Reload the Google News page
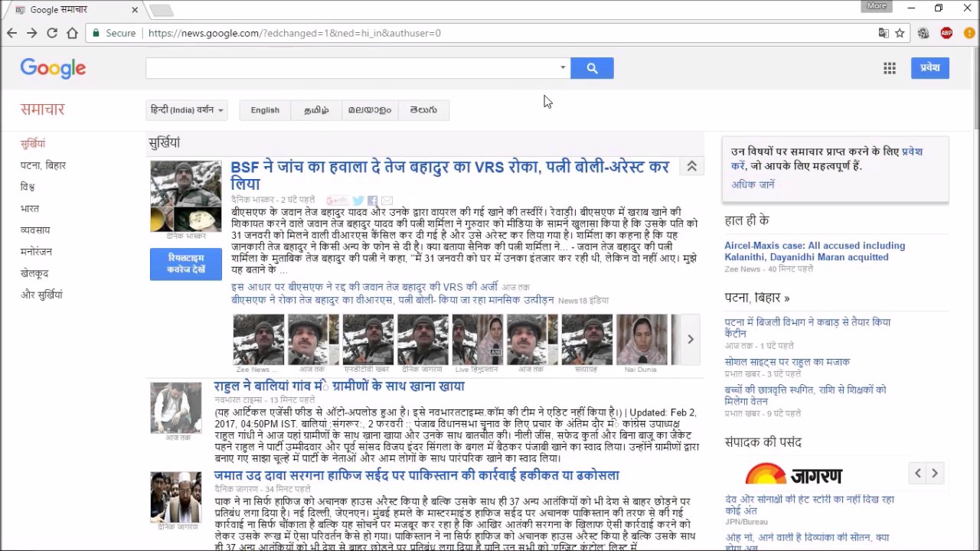 pos(52,33)
